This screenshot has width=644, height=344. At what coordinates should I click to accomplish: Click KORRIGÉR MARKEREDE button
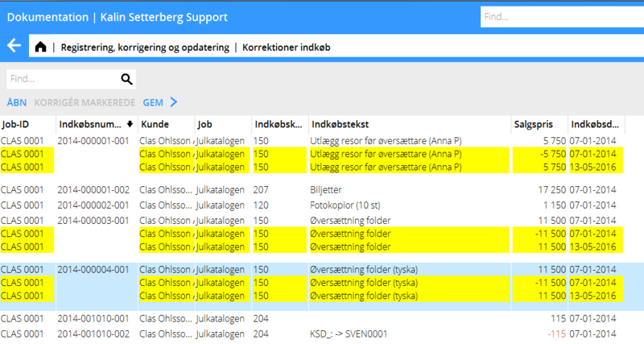[x=85, y=102]
